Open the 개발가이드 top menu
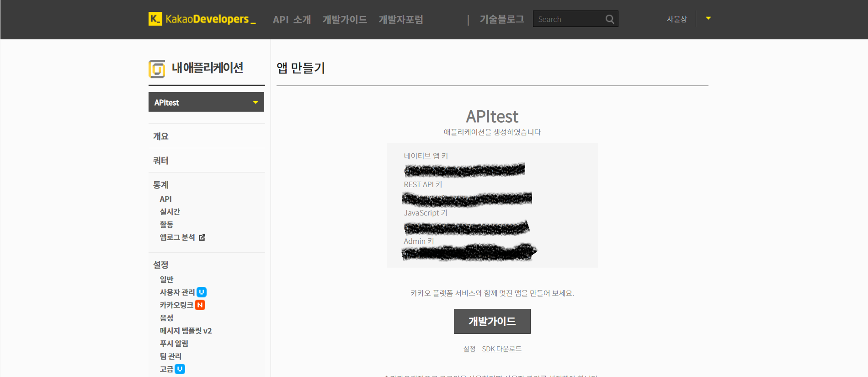868x377 pixels. (x=345, y=20)
